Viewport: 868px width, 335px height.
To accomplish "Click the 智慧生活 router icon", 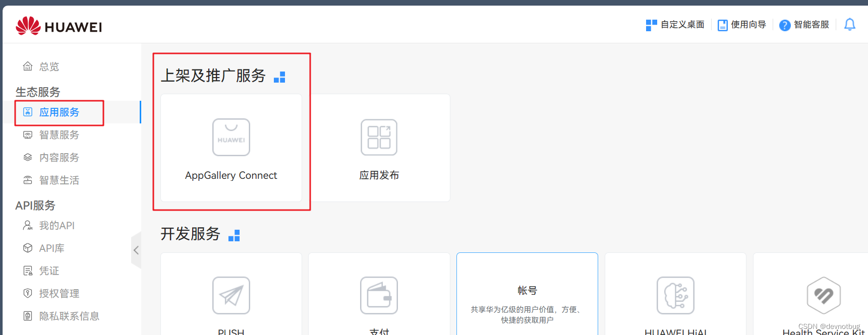I will pos(28,180).
